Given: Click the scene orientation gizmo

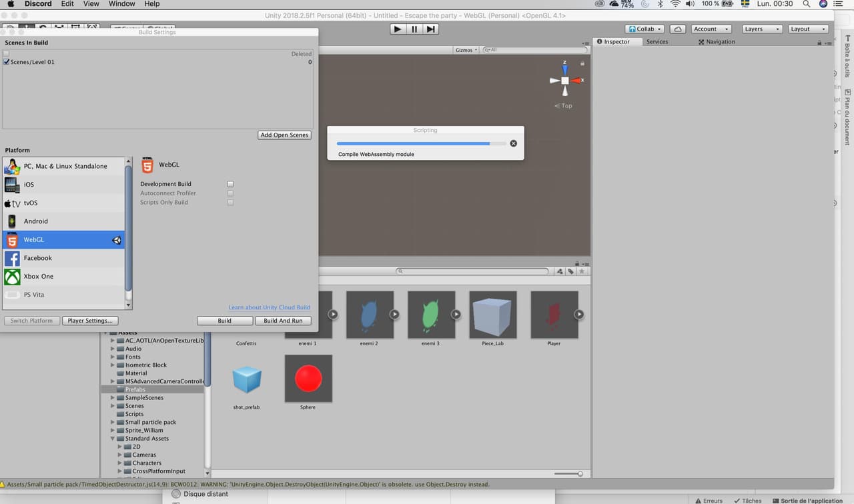Looking at the screenshot, I should [565, 81].
